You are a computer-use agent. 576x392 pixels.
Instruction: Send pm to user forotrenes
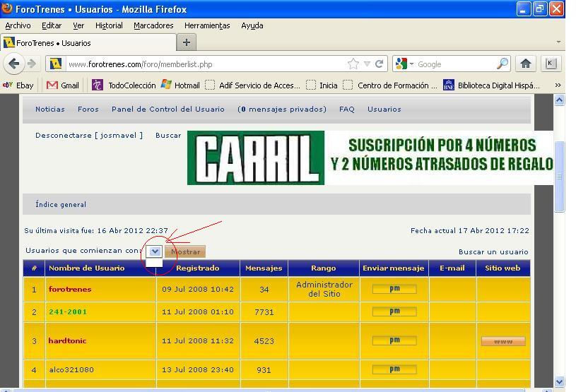(x=394, y=289)
